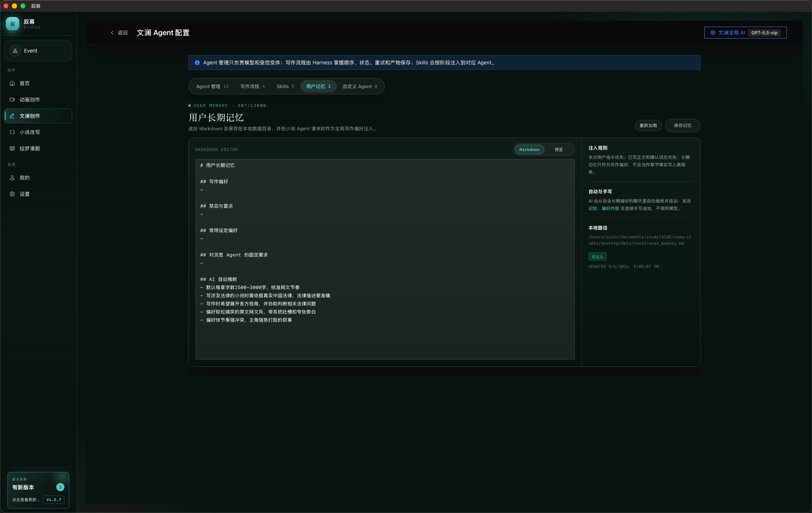Select the 文澜创作 pen icon

click(x=12, y=116)
